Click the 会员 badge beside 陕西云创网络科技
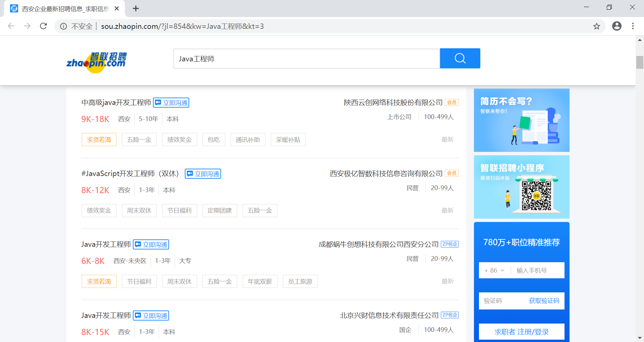The width and height of the screenshot is (644, 342). (x=451, y=102)
